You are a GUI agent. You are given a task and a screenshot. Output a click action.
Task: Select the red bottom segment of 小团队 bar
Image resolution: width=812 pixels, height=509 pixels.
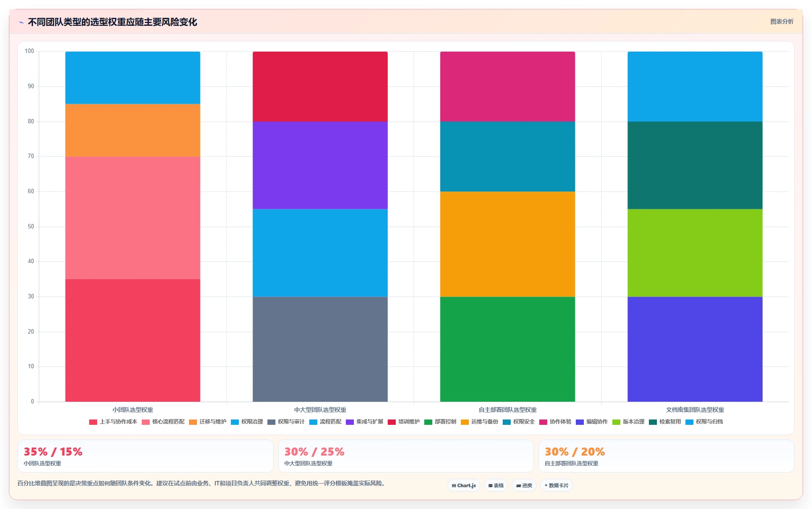click(x=133, y=340)
